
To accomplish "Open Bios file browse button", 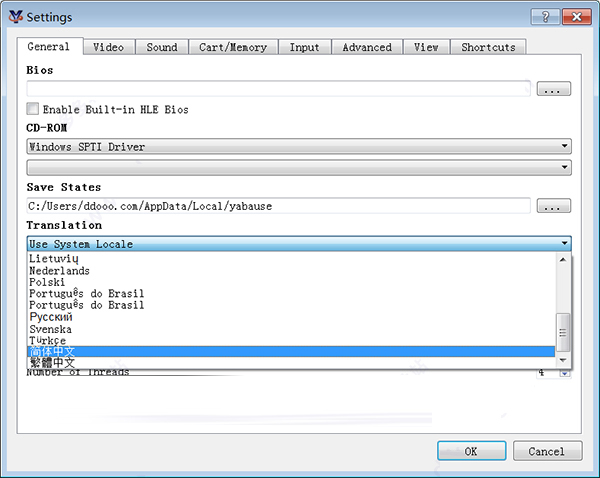I will (x=553, y=89).
